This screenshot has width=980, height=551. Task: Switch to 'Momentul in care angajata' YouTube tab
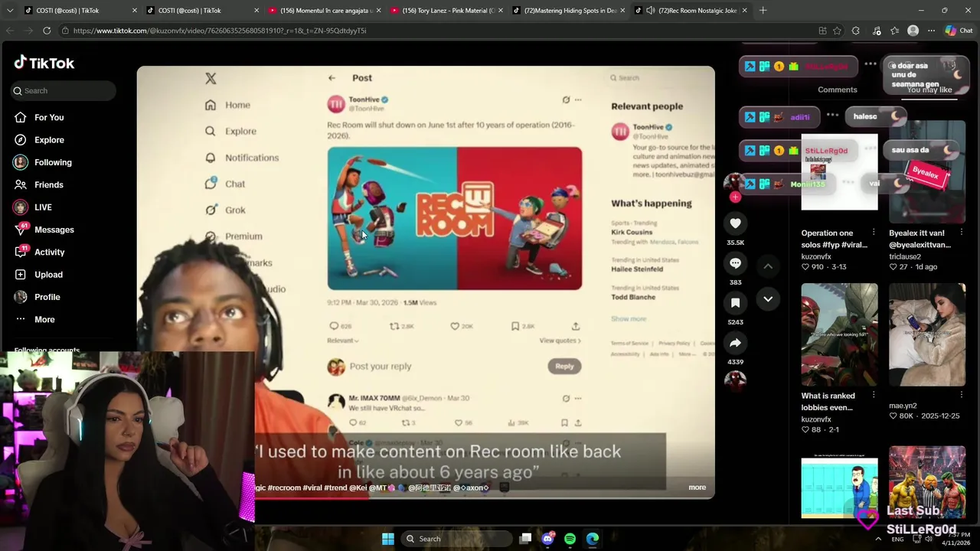click(x=325, y=11)
